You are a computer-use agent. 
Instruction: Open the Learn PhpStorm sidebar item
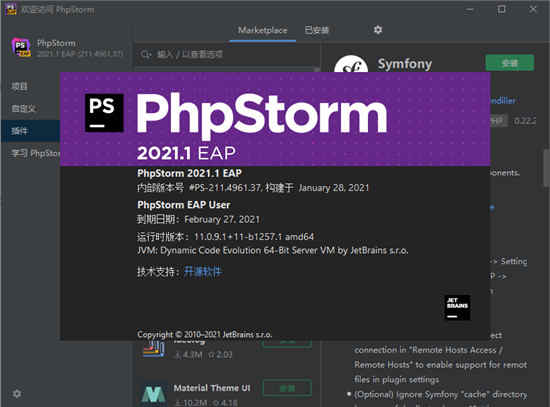tap(35, 153)
